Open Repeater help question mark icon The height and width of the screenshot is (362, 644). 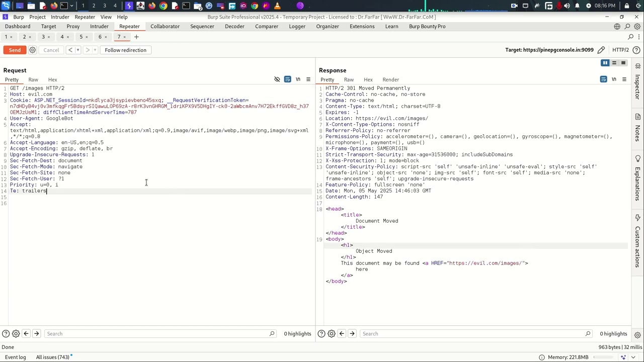637,50
